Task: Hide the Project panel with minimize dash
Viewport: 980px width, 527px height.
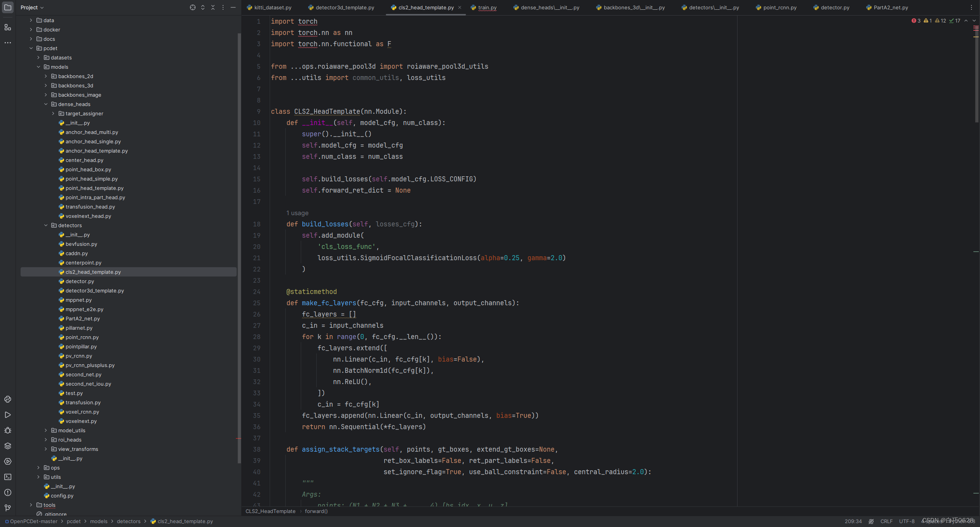Action: (x=233, y=7)
